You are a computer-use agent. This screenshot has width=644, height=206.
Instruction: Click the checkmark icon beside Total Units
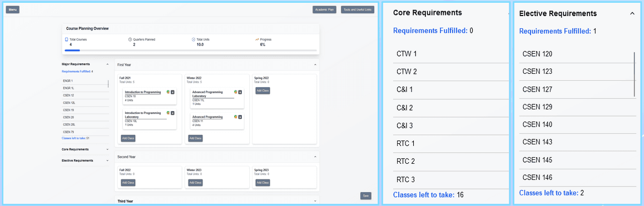pyautogui.click(x=194, y=39)
